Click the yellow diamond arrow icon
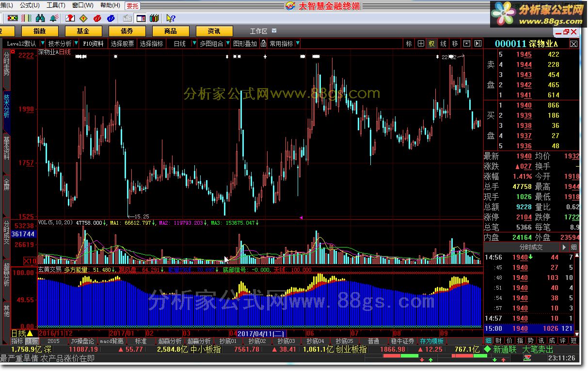 (x=83, y=18)
